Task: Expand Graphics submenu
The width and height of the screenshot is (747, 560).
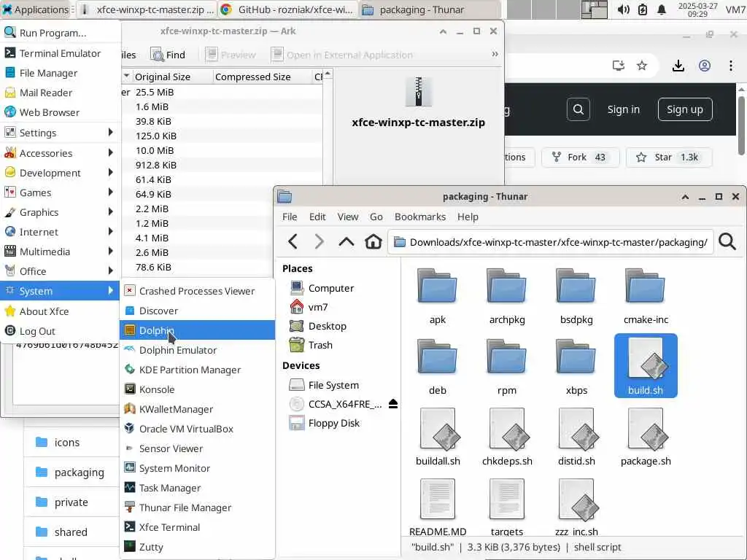Action: click(x=60, y=212)
